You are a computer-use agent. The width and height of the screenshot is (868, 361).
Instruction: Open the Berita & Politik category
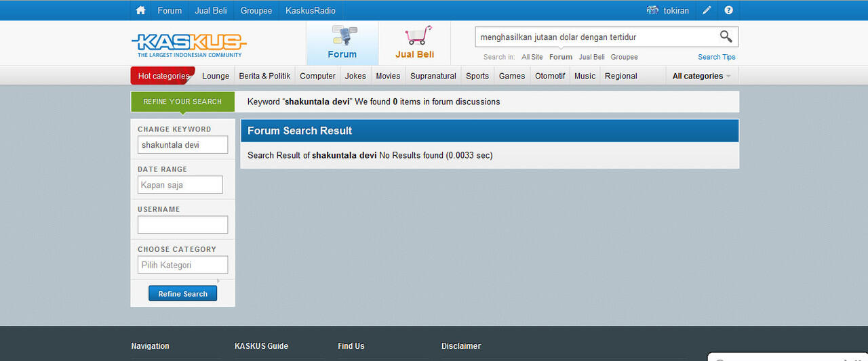click(x=264, y=76)
